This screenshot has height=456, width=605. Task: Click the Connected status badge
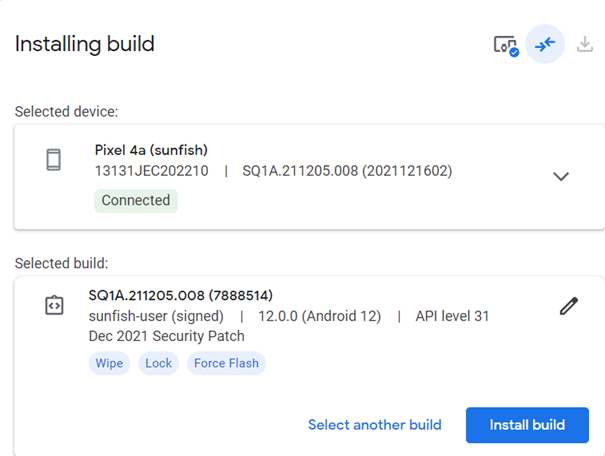[x=136, y=201]
